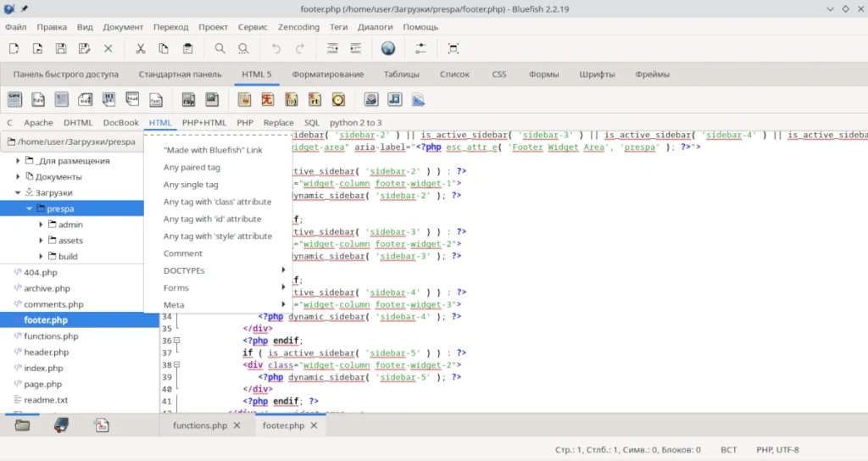Show third sidebar panel document icon
Screen dimensions: 868x461
(x=102, y=425)
